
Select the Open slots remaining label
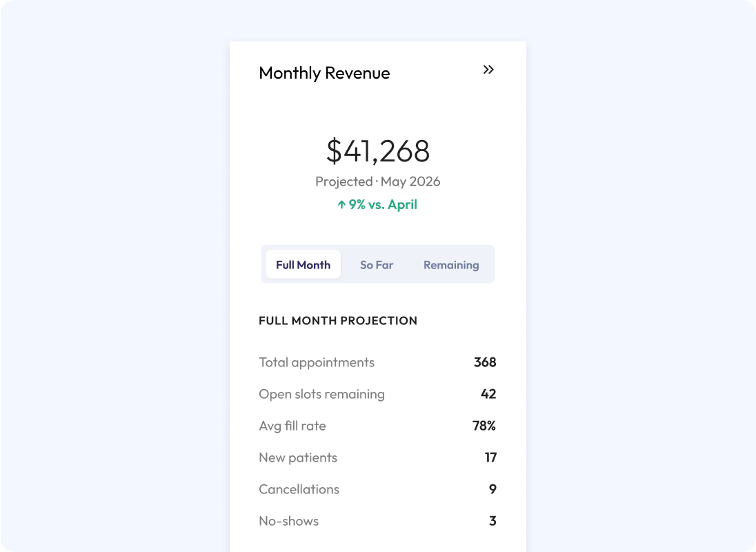click(x=322, y=395)
